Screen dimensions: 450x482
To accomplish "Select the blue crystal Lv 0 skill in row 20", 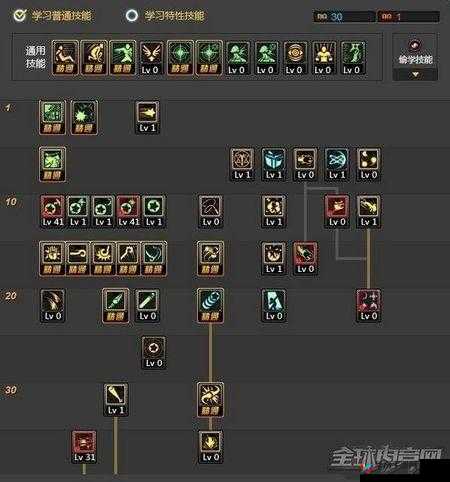I will [x=274, y=306].
